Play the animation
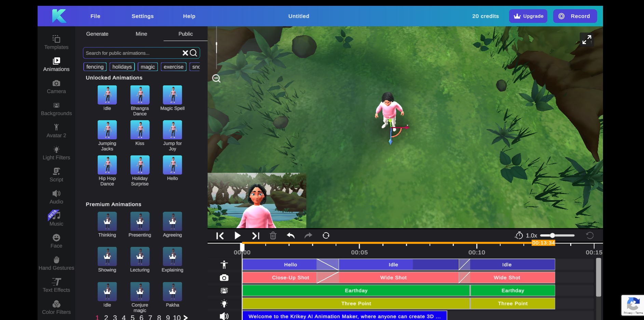The image size is (644, 320). tap(237, 236)
